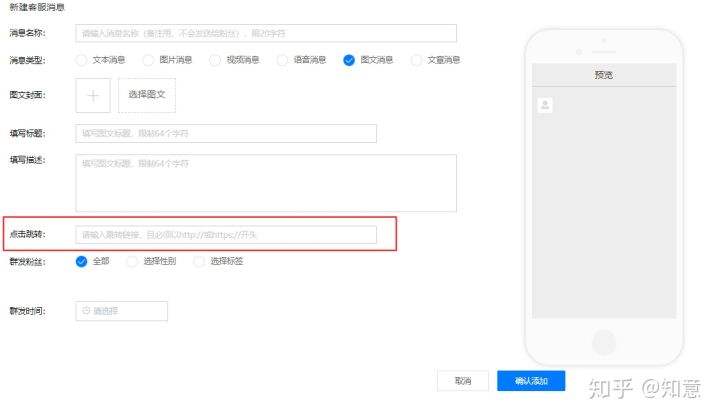Select the 文章消息 radio option
The height and width of the screenshot is (418, 720).
tap(416, 60)
